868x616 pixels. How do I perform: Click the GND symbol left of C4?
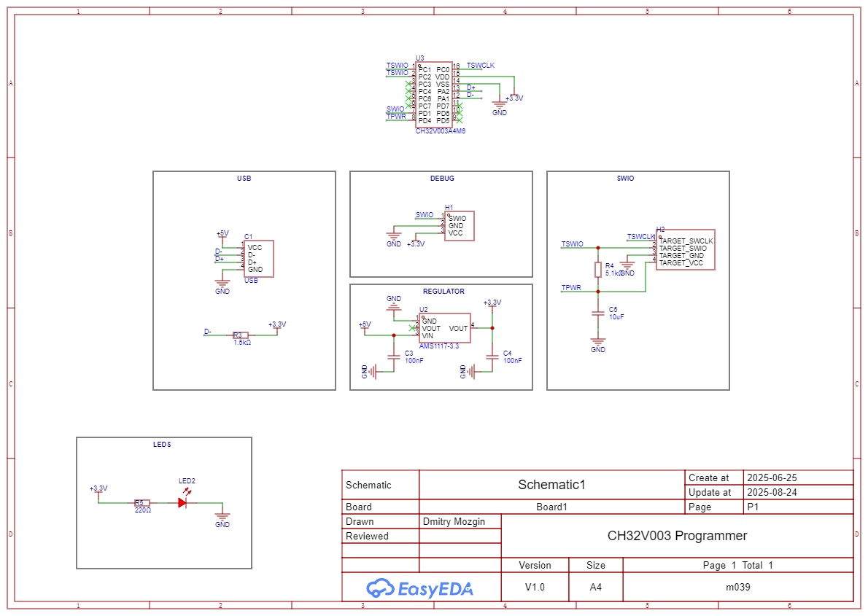(x=468, y=371)
